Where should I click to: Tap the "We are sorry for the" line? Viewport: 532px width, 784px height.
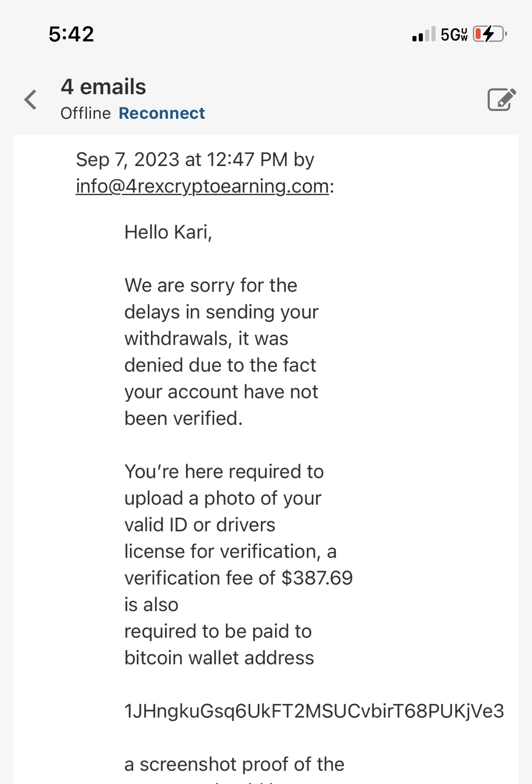[211, 286]
